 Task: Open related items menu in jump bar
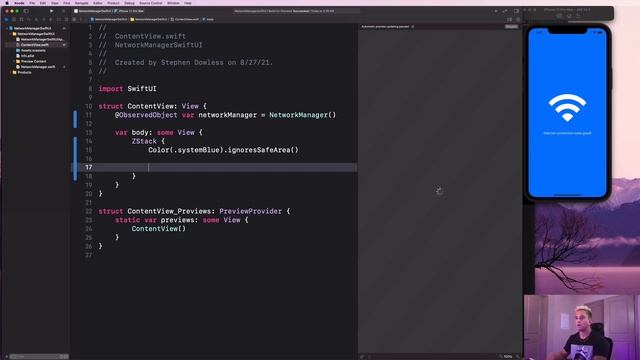(x=74, y=19)
